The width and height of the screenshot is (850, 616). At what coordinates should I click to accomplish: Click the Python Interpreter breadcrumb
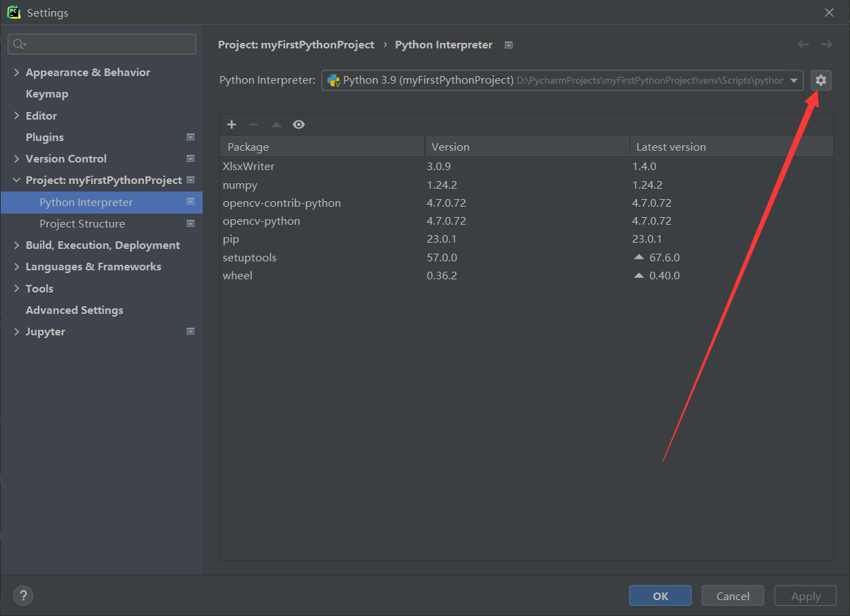pyautogui.click(x=443, y=44)
